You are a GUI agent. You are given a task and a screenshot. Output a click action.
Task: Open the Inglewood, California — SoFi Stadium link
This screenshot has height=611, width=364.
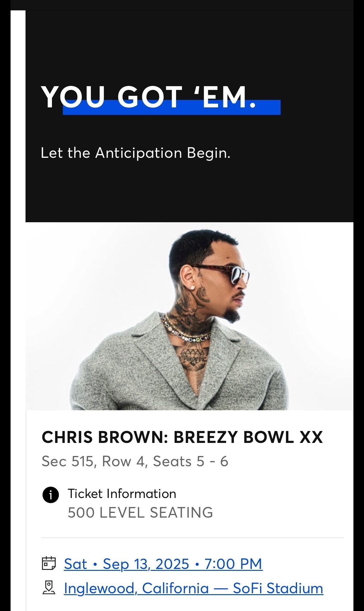tap(194, 588)
